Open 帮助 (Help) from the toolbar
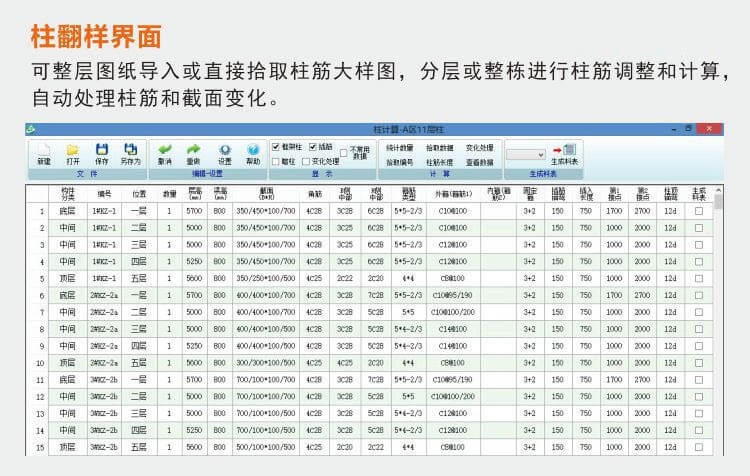This screenshot has height=476, width=750. click(253, 150)
